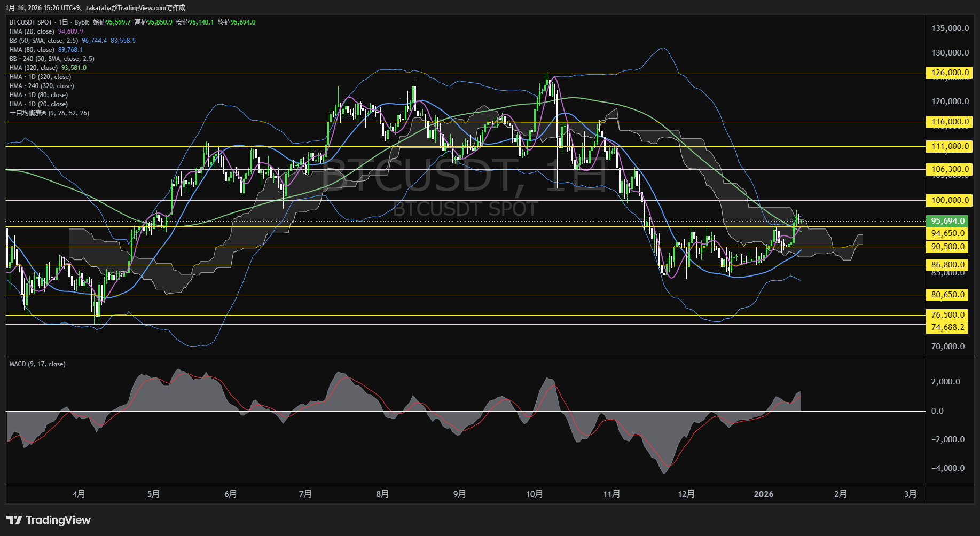The width and height of the screenshot is (980, 536).
Task: Click the 74,688.2 lowest price label
Action: click(948, 327)
